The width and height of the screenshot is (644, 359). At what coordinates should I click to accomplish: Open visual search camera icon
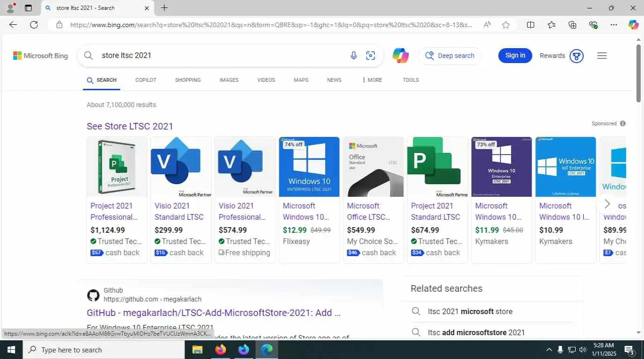(x=371, y=56)
